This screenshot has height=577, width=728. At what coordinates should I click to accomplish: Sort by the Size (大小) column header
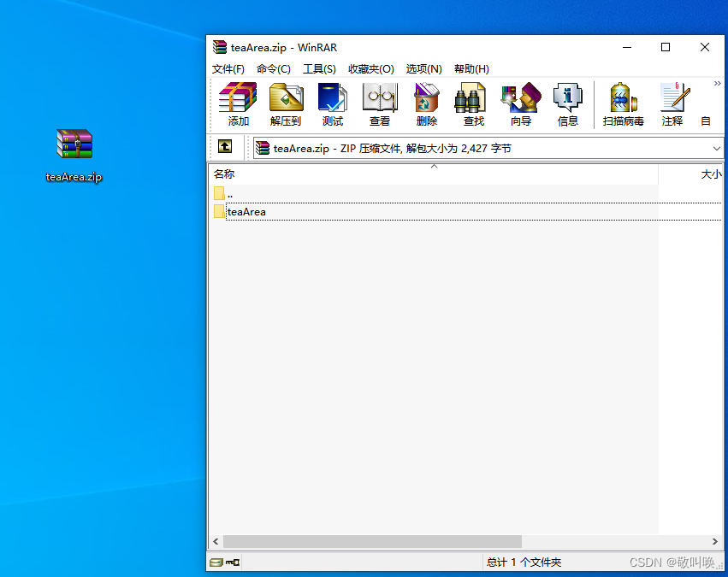click(690, 174)
